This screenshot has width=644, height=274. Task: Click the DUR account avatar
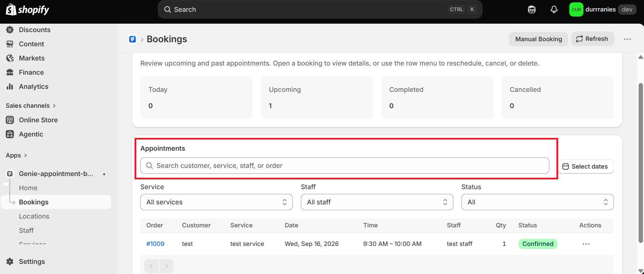point(576,9)
